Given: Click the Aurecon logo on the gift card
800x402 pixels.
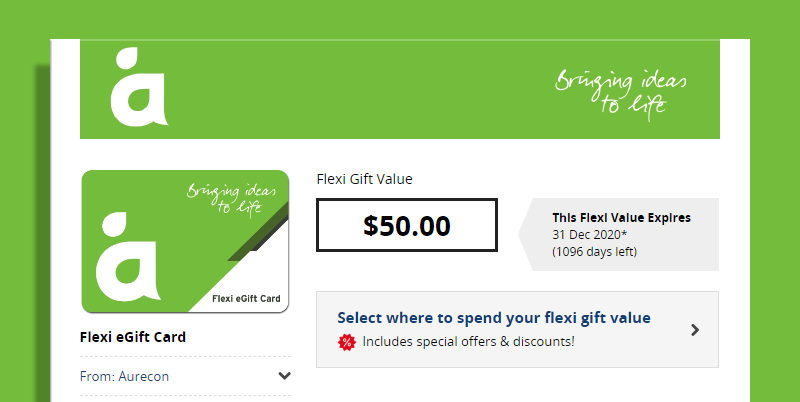Looking at the screenshot, I should 129,256.
